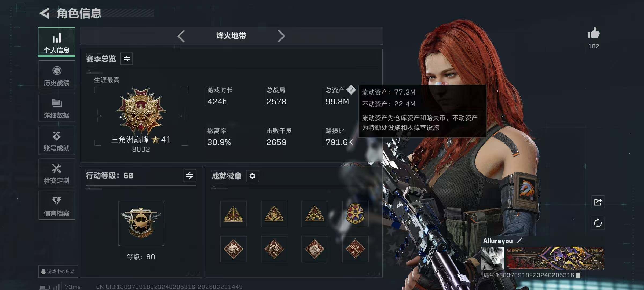Viewport: 644px width, 290px height.
Task: Click the refresh rotate icon
Action: 598,223
